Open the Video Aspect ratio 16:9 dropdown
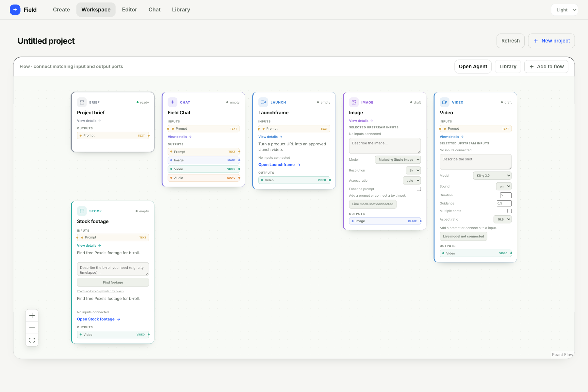The width and height of the screenshot is (588, 392). [x=502, y=220]
